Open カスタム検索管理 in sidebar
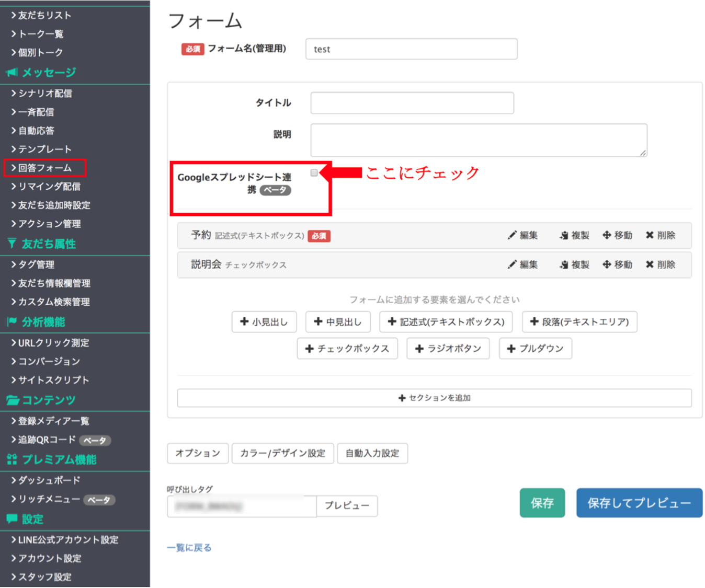Viewport: 705px width, 588px height. (54, 302)
